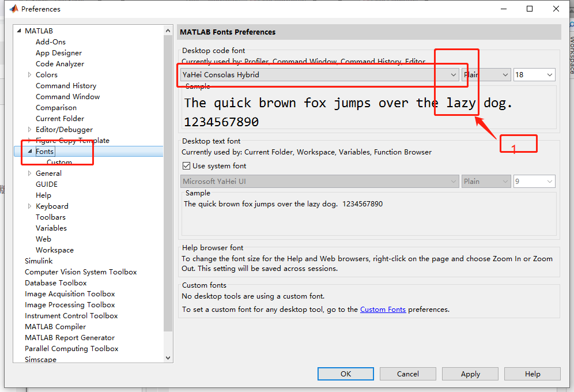Expand the Editor/Debugger tree node
This screenshot has height=392, width=574.
(x=29, y=130)
